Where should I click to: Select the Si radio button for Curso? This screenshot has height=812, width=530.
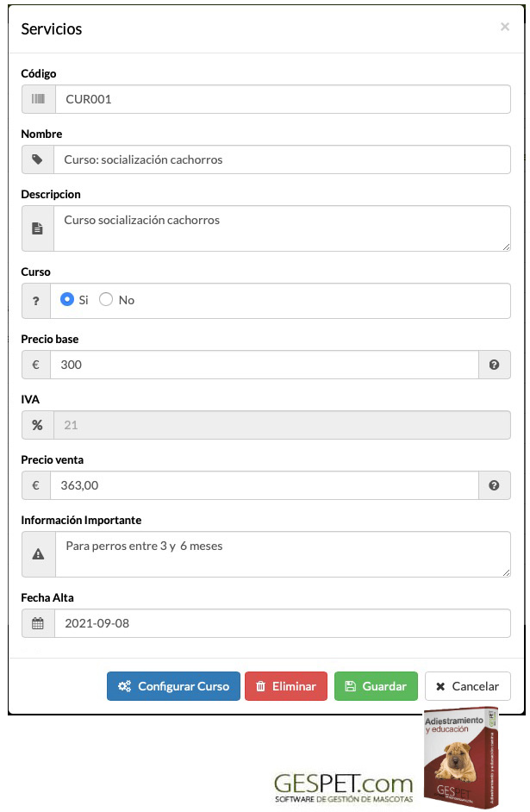click(x=69, y=299)
